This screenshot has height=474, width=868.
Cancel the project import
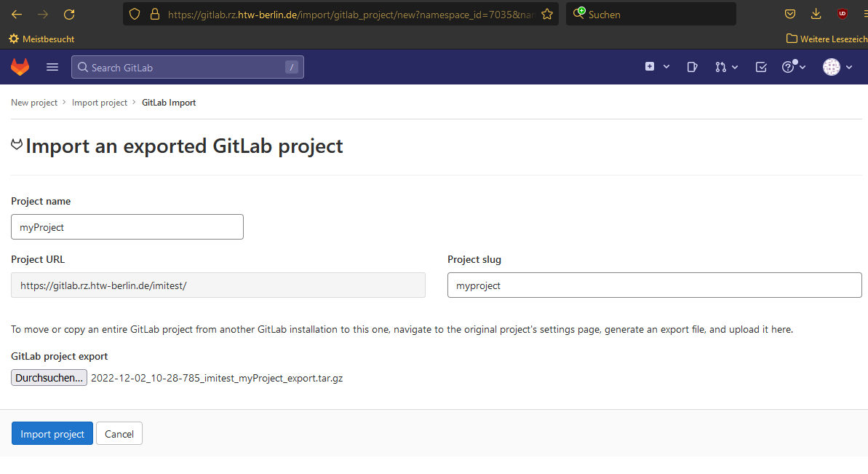[119, 433]
